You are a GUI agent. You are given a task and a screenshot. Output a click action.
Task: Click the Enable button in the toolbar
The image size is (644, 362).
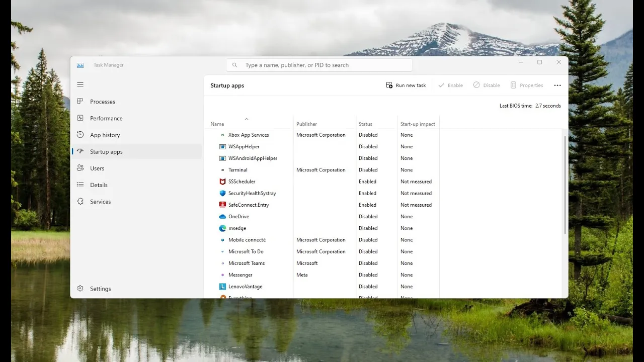tap(450, 85)
